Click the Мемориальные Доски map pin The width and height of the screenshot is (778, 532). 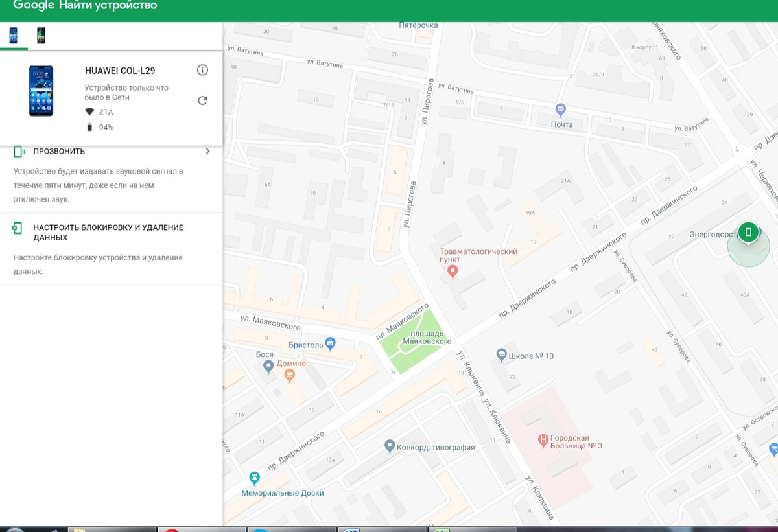tap(255, 478)
